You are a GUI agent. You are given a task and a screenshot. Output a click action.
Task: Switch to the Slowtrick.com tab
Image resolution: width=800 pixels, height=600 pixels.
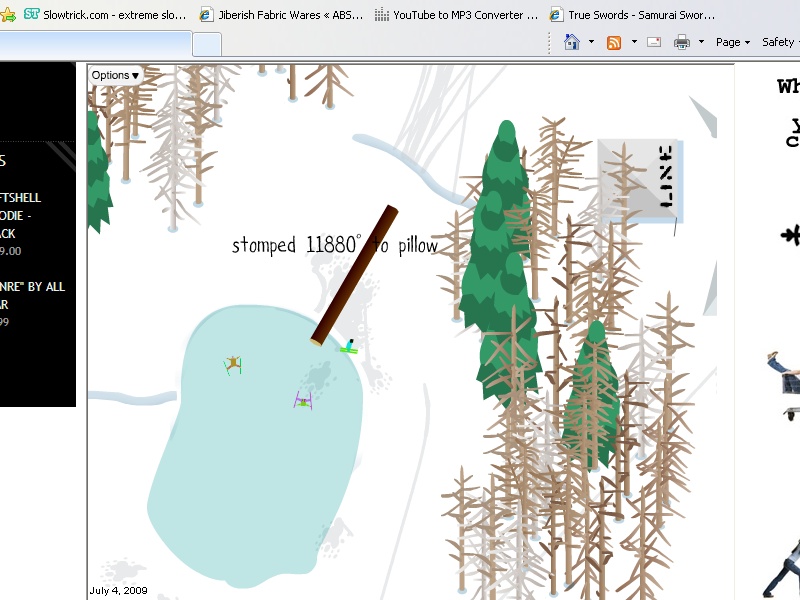pyautogui.click(x=105, y=15)
